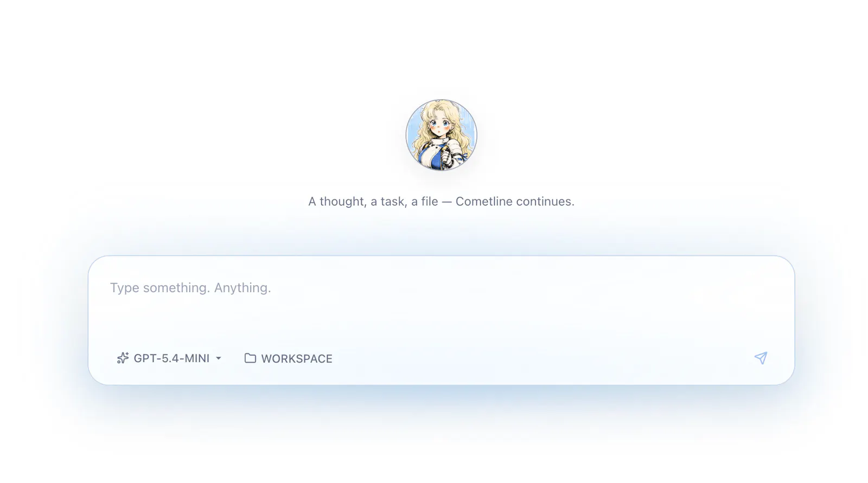Click the small triangle after GPT-5.4-MINI

[219, 358]
